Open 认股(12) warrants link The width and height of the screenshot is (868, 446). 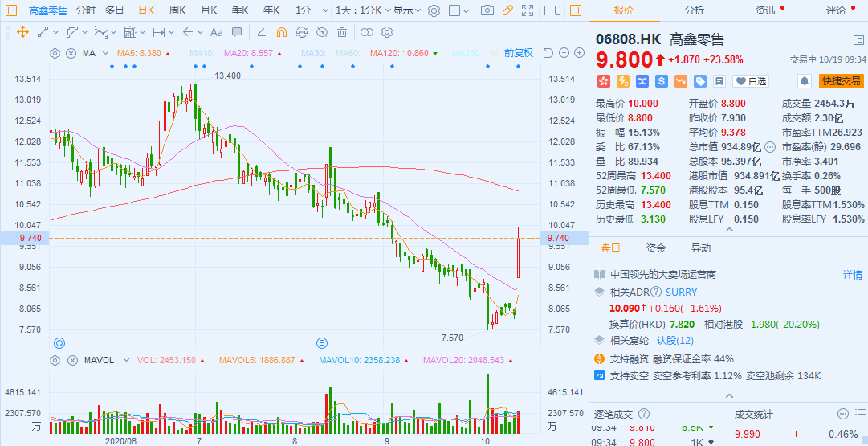point(674,340)
